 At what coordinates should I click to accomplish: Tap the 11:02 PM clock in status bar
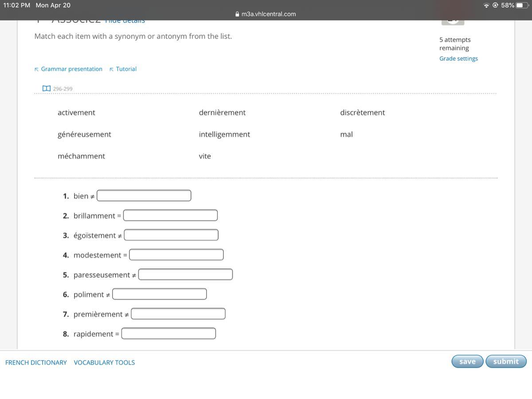coord(17,5)
